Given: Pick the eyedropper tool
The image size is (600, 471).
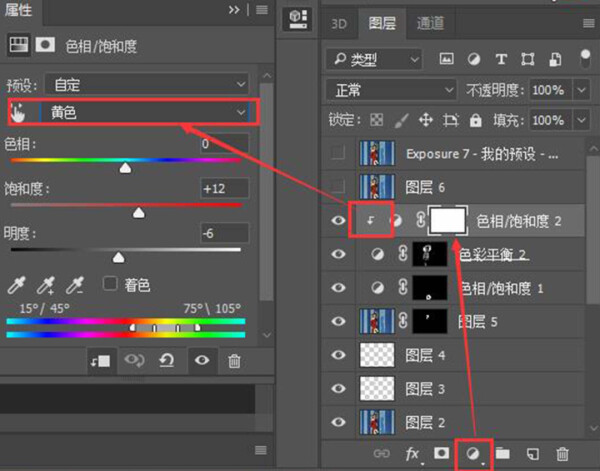Looking at the screenshot, I should pyautogui.click(x=16, y=285).
